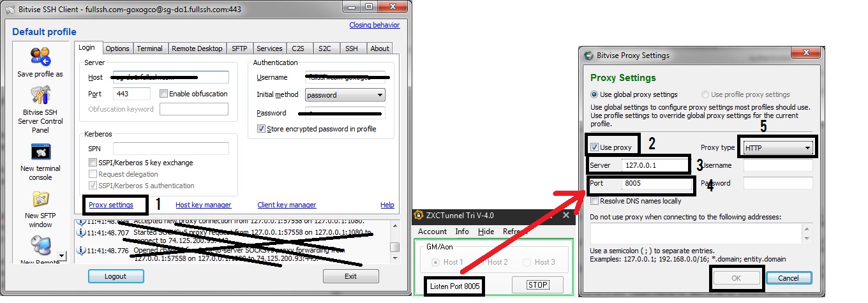This screenshot has height=303, width=868.
Task: Open the Services tab
Action: click(x=269, y=48)
